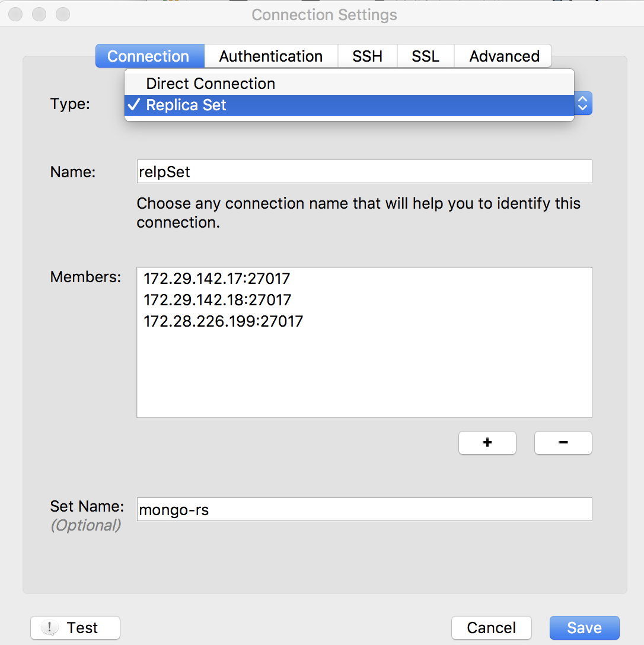The width and height of the screenshot is (644, 645).
Task: Click the Name field containing relpSet
Action: click(364, 172)
